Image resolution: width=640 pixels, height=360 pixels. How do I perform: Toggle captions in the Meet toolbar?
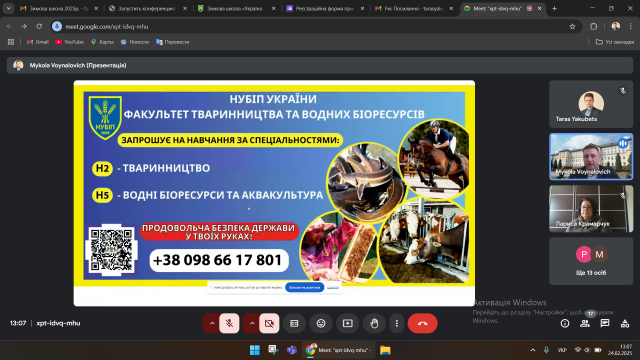[294, 323]
